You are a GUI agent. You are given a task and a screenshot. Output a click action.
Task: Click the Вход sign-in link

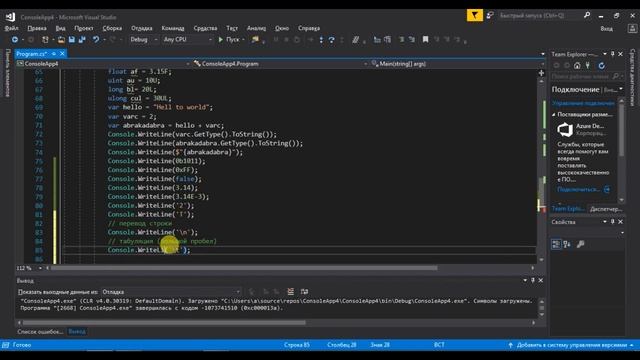pos(607,29)
